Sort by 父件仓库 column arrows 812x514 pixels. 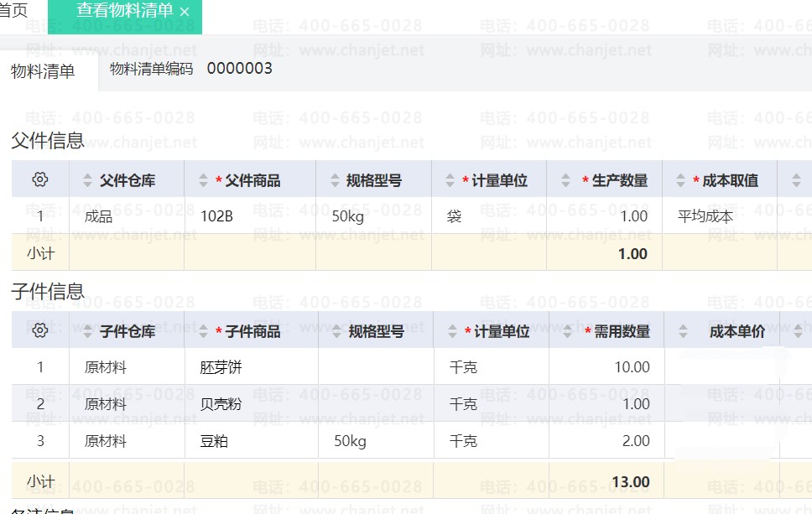coord(87,180)
